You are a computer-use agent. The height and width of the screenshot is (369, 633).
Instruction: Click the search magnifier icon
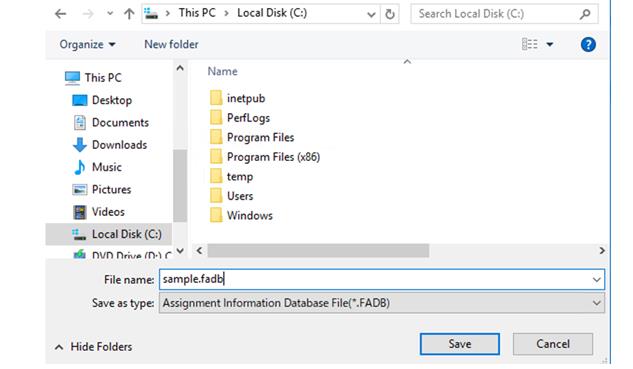pos(585,15)
